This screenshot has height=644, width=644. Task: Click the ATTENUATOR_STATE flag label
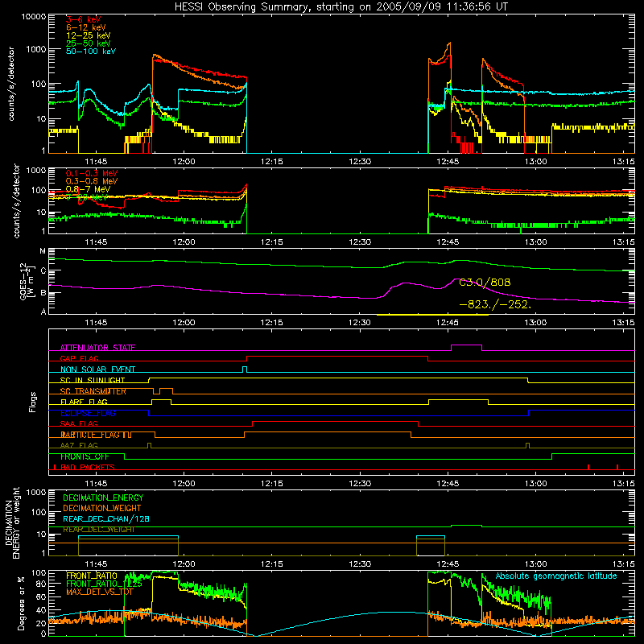(97, 348)
